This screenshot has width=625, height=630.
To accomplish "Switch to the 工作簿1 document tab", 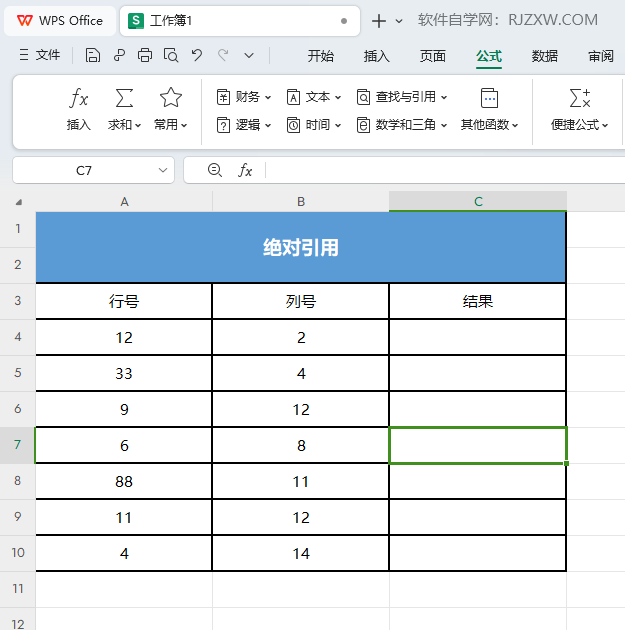I will point(239,20).
